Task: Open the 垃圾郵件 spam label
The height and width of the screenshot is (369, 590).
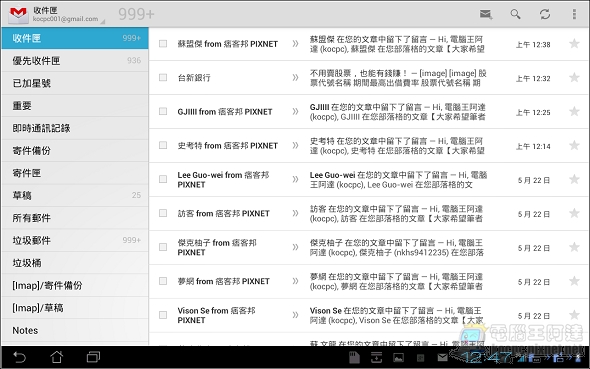Action: coord(75,240)
